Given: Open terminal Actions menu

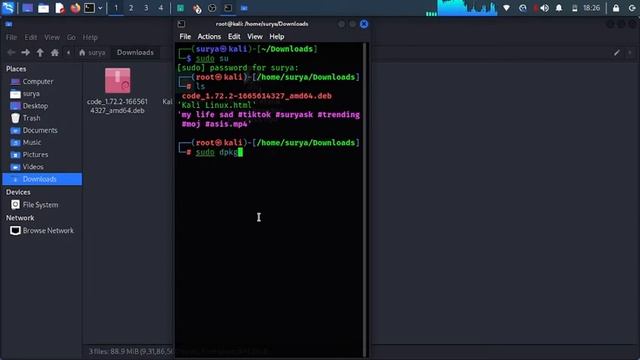Looking at the screenshot, I should pos(209,36).
